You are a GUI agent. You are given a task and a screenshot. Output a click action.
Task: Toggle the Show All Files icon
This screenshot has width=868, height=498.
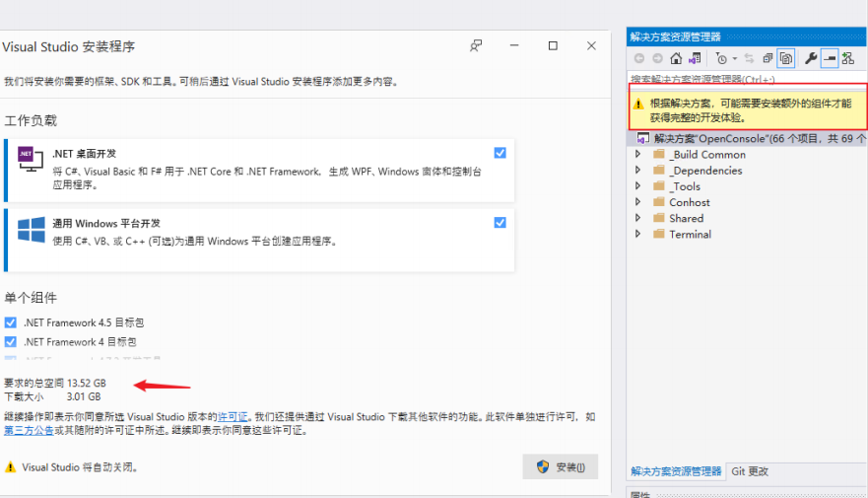[786, 59]
